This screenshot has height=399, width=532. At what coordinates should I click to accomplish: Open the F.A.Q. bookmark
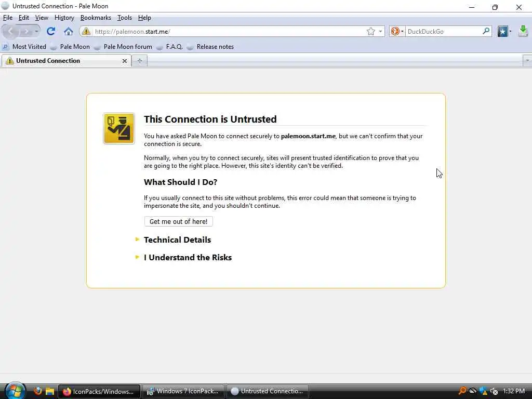pyautogui.click(x=170, y=47)
